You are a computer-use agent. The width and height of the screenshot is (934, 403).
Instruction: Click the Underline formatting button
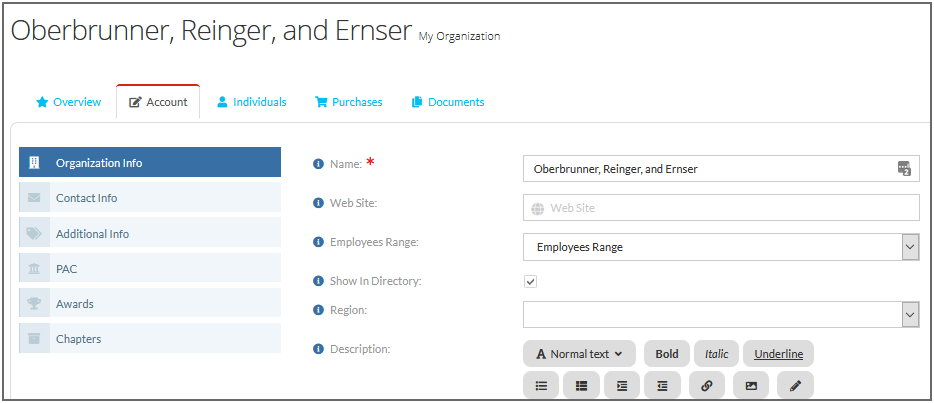[779, 354]
